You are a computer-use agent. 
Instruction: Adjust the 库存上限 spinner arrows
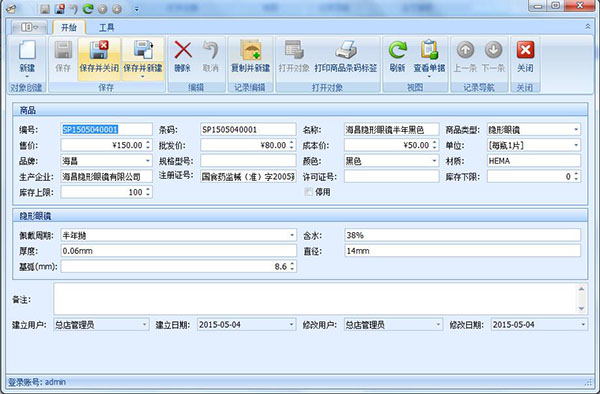click(148, 192)
